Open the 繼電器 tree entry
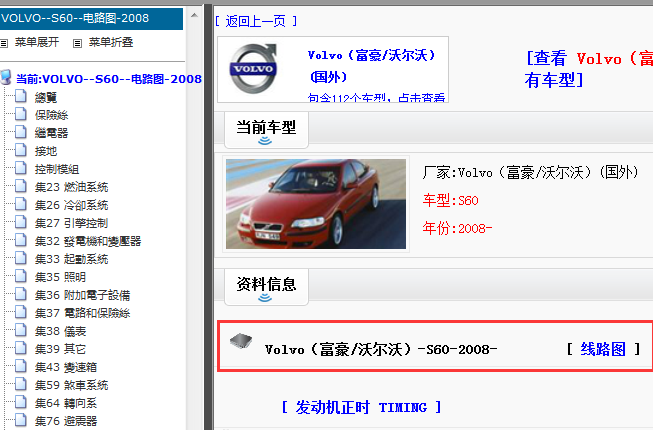Screen dimensions: 653x430 [x=52, y=133]
